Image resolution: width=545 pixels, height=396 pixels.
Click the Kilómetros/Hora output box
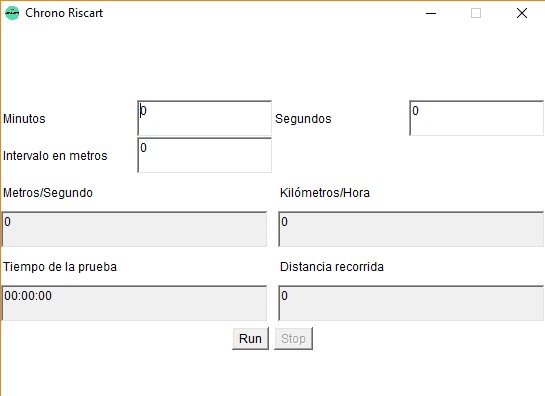coord(411,229)
